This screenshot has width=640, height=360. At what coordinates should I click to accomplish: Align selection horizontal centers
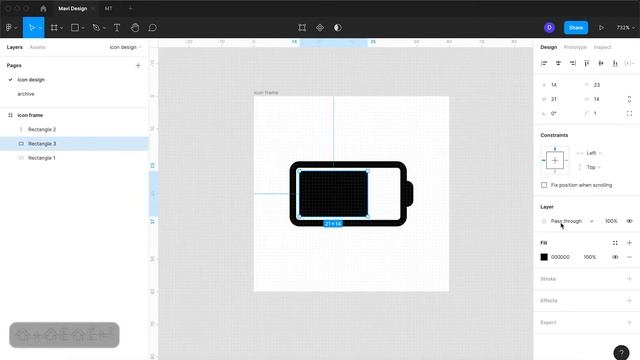pyautogui.click(x=558, y=63)
